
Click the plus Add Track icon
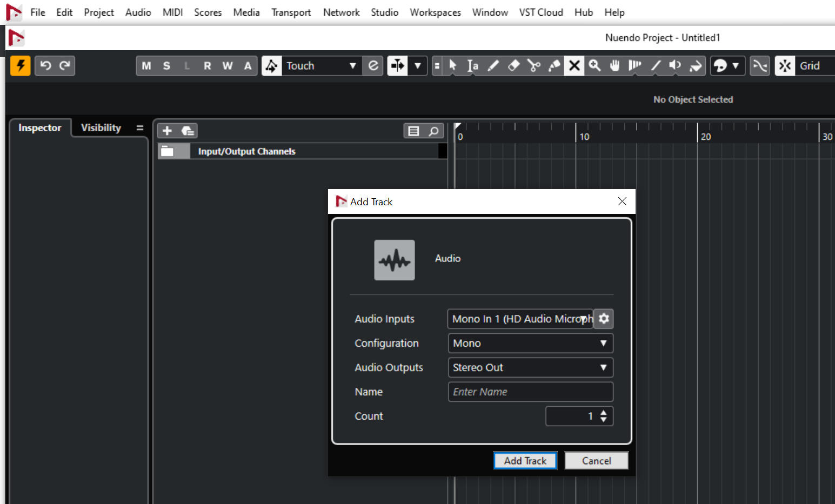(x=167, y=131)
